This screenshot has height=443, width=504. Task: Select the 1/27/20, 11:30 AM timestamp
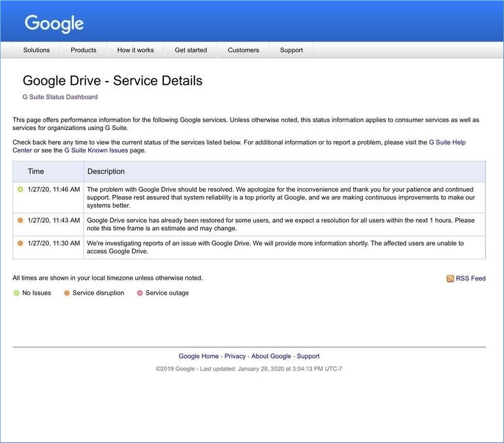click(54, 243)
